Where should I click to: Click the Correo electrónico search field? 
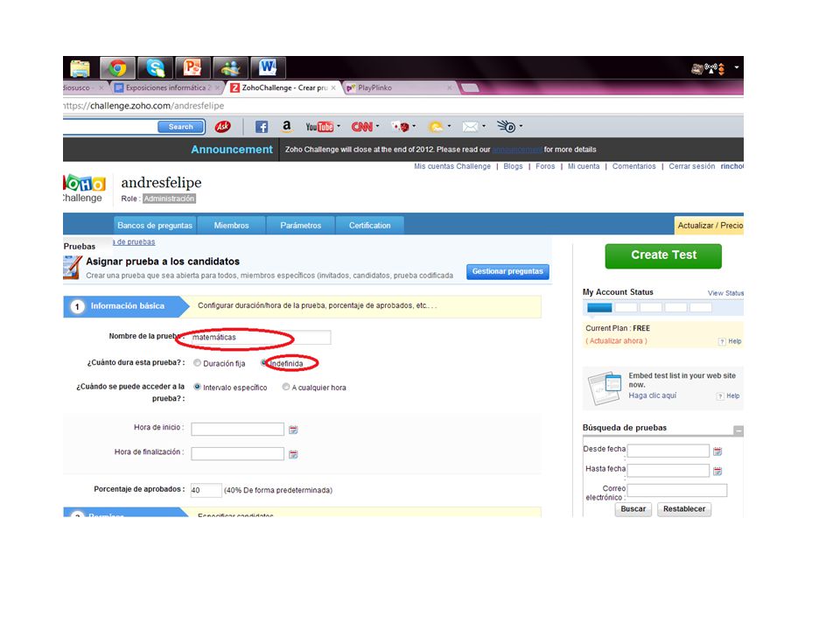(677, 490)
